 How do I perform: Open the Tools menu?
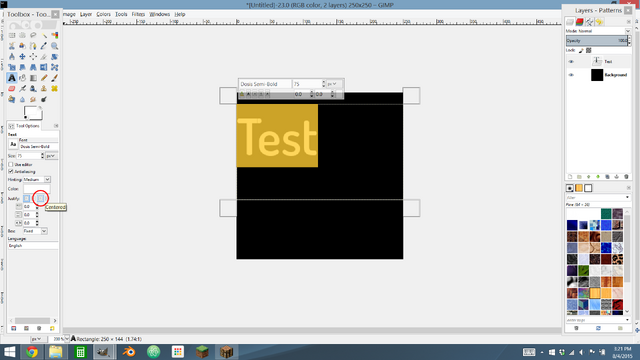click(121, 14)
